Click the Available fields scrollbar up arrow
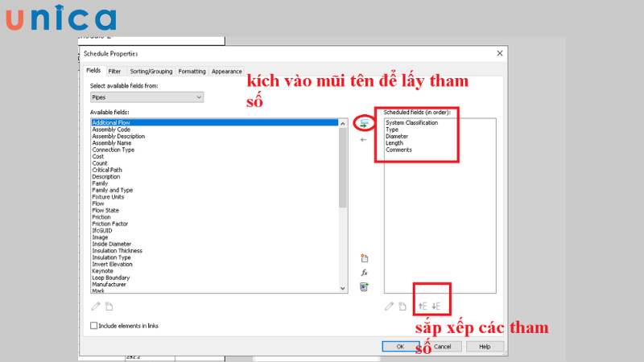 tap(343, 124)
